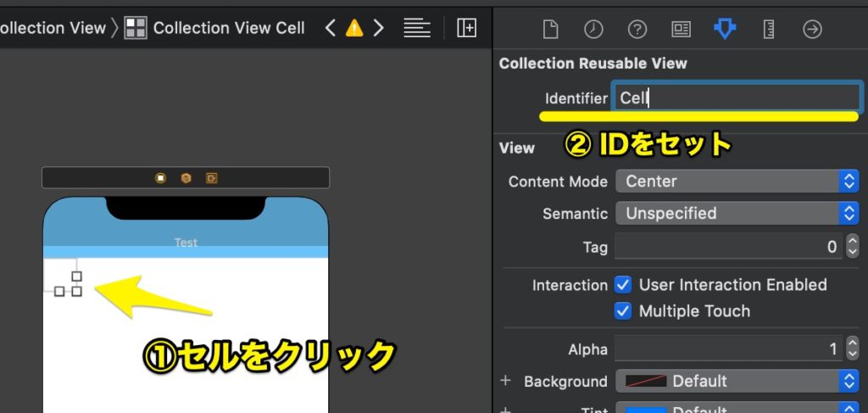Open the Connections inspector arrow tab
This screenshot has width=868, height=413.
click(812, 29)
